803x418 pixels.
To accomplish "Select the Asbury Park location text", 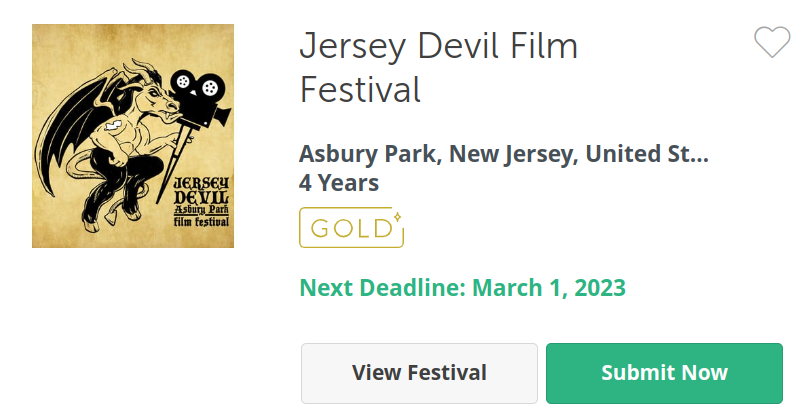I will (367, 154).
